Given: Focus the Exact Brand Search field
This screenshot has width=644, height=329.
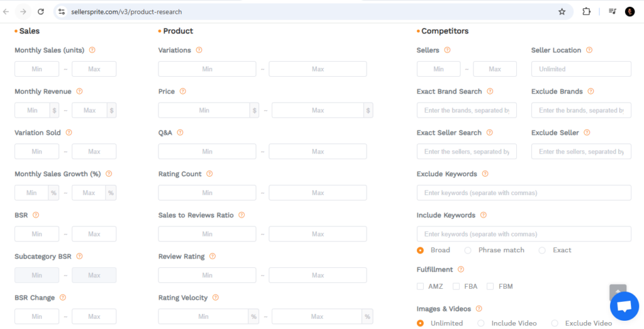Looking at the screenshot, I should (467, 110).
